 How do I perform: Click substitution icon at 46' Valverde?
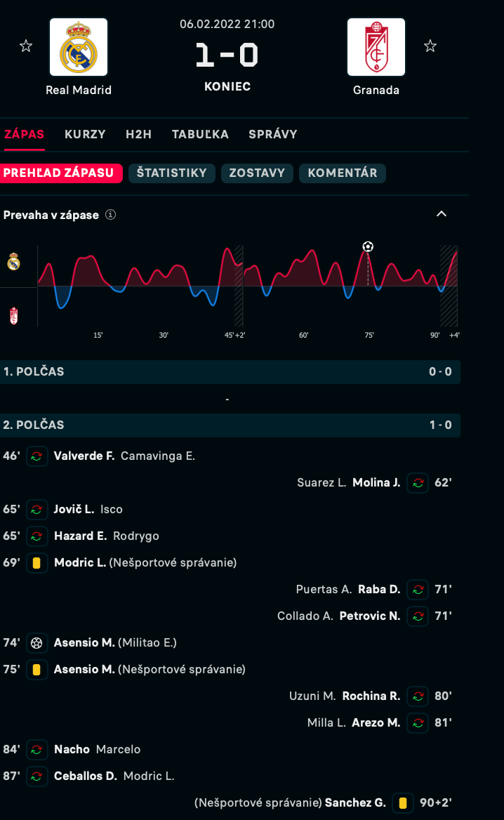coord(37,456)
